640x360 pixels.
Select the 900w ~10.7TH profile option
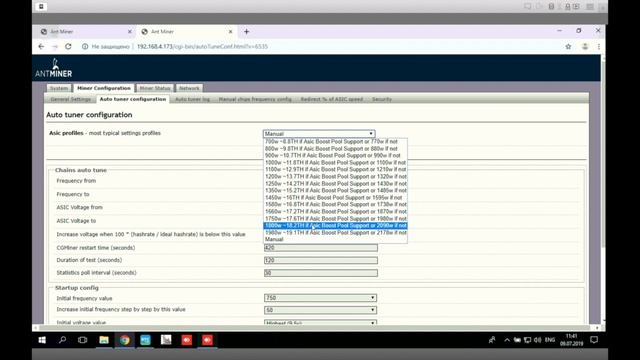pyautogui.click(x=335, y=156)
